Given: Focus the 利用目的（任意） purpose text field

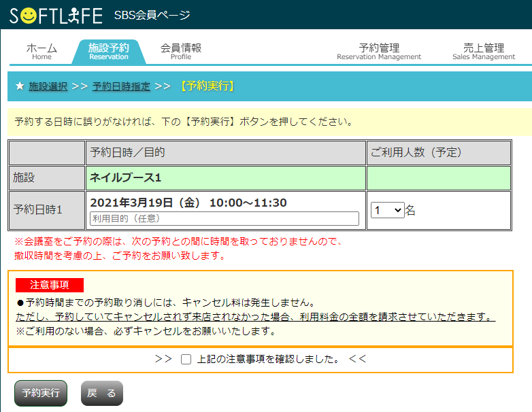Looking at the screenshot, I should 225,218.
